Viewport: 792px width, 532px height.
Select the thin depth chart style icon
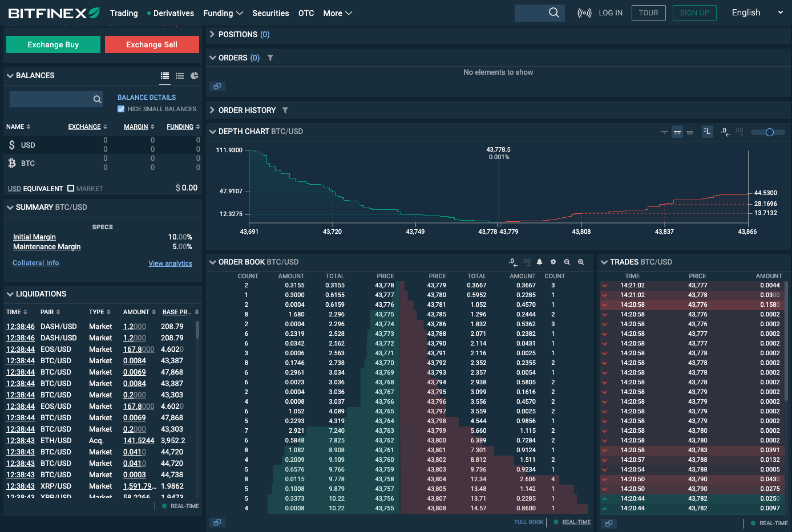(x=665, y=132)
